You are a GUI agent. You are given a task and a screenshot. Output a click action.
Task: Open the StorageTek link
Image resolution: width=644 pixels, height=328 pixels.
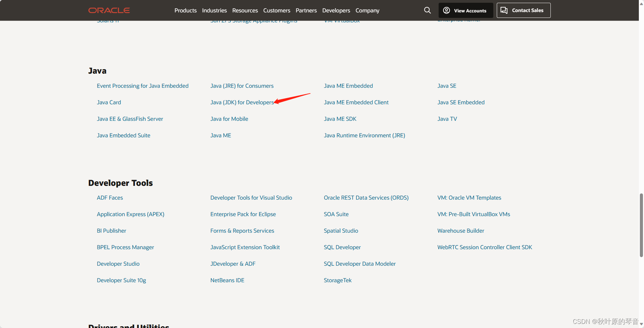click(x=338, y=280)
